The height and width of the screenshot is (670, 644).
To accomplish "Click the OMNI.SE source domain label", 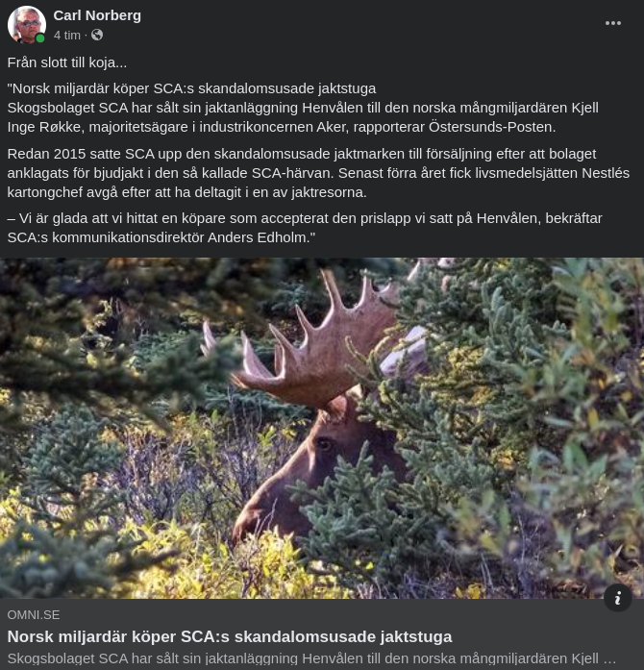I will 33,615.
